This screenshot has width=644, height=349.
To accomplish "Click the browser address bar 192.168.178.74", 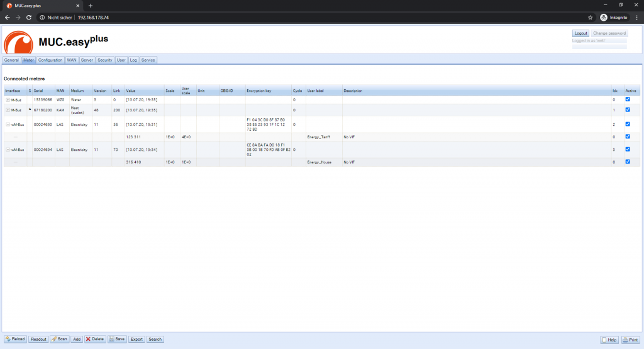I will point(93,18).
